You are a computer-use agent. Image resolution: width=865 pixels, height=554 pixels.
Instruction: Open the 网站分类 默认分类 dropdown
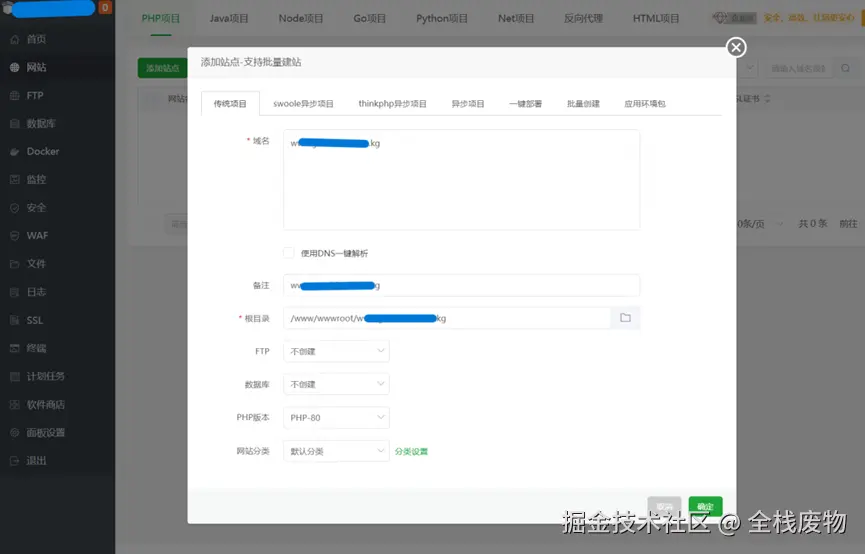click(x=336, y=451)
